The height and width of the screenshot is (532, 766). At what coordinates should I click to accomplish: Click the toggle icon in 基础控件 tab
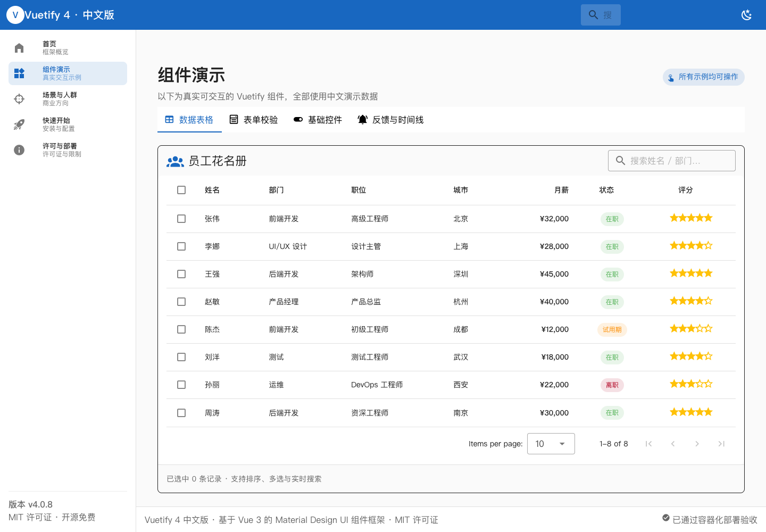[298, 120]
